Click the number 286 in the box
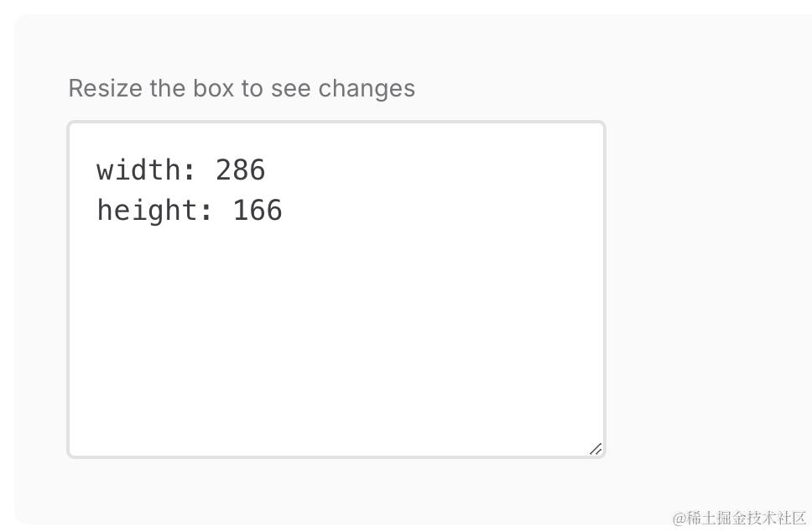The height and width of the screenshot is (532, 812). tap(240, 170)
